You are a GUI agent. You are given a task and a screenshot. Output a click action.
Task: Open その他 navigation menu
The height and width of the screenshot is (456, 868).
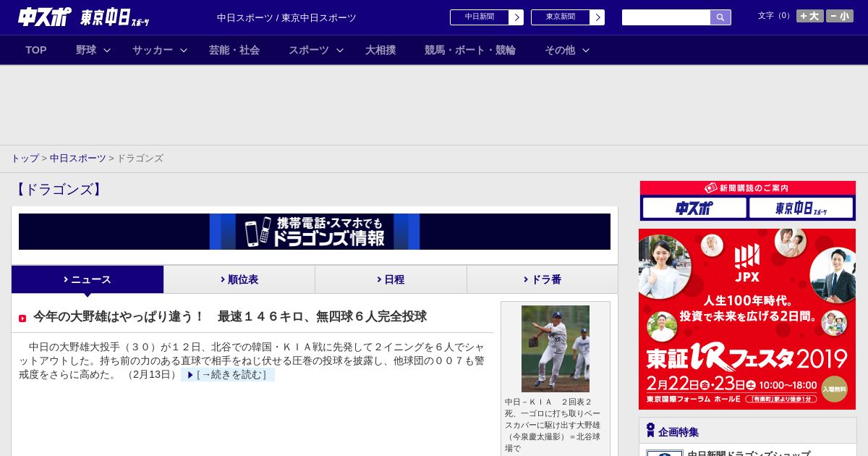[560, 50]
